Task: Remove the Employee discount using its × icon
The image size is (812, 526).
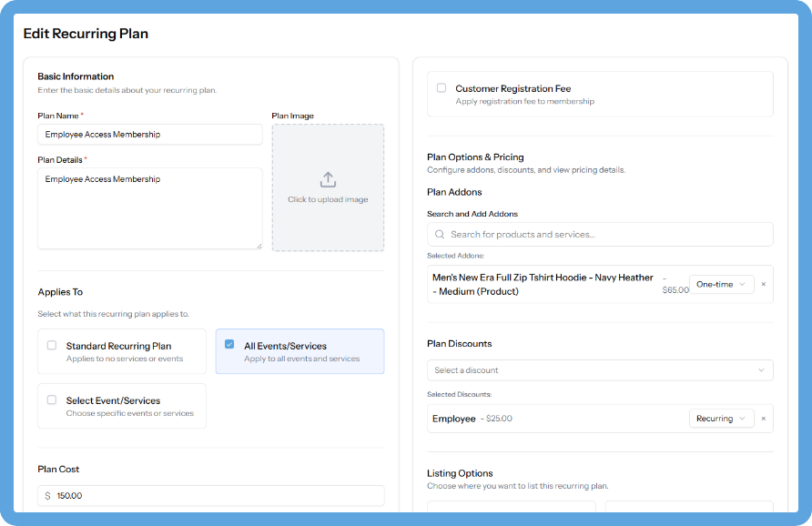Action: tap(763, 418)
